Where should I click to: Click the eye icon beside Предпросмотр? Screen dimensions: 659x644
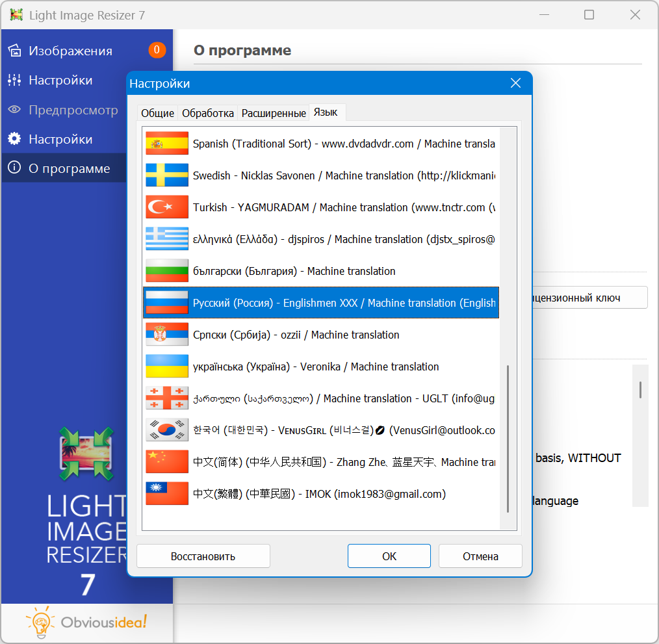(x=15, y=110)
